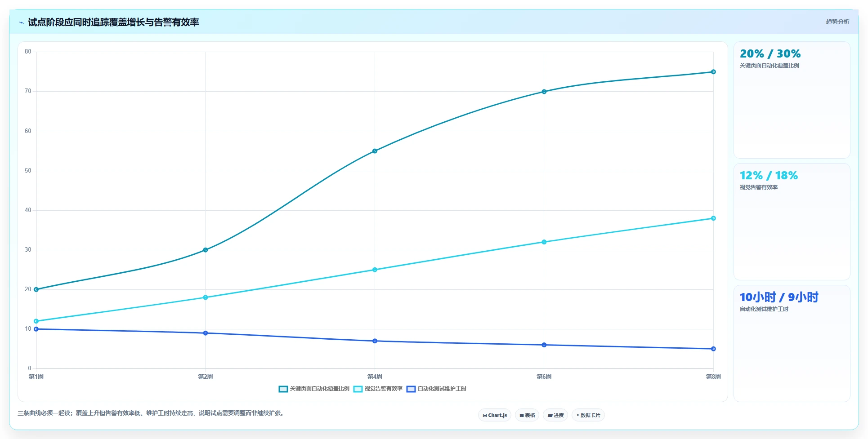Click the y-axis tick label 70
Image resolution: width=868 pixels, height=439 pixels.
(28, 91)
